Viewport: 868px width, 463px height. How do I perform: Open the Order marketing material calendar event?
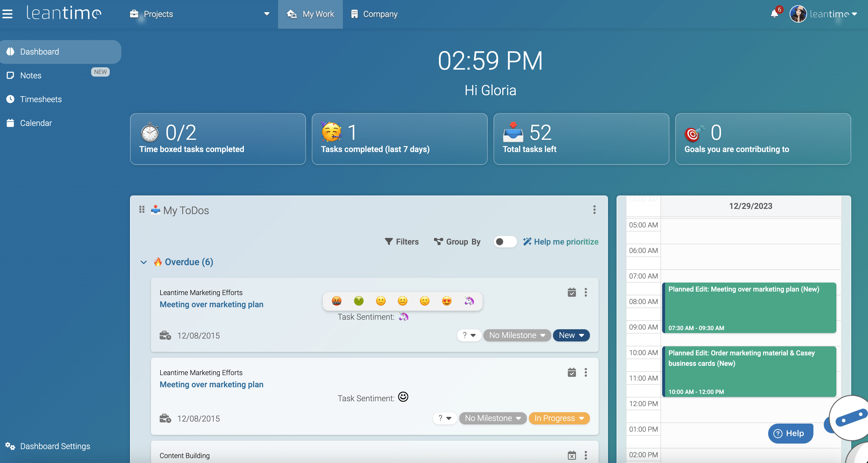point(749,371)
